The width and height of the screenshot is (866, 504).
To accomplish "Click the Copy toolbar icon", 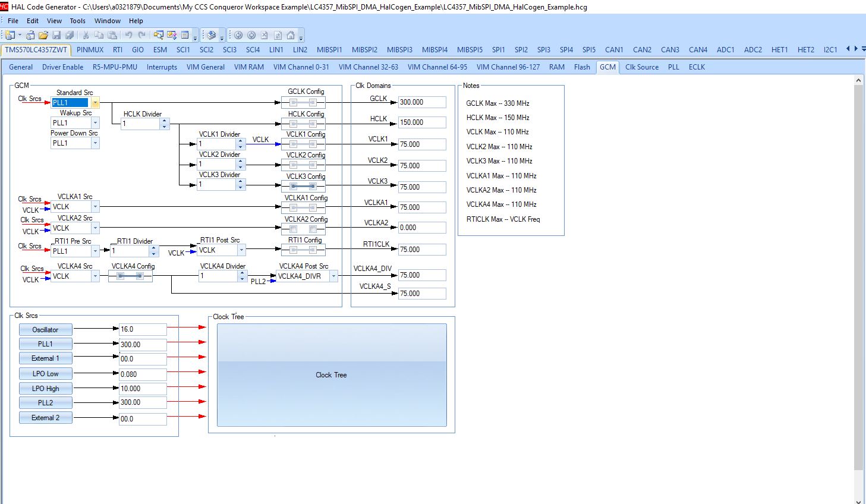I will click(99, 35).
